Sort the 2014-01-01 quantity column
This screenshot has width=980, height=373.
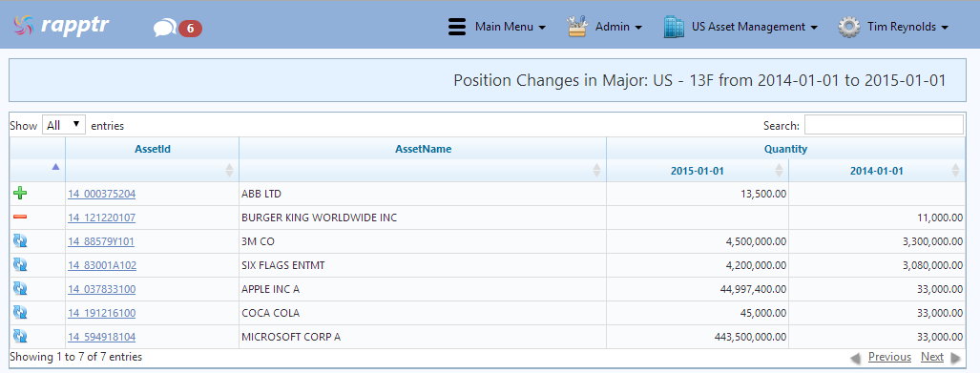(x=955, y=170)
